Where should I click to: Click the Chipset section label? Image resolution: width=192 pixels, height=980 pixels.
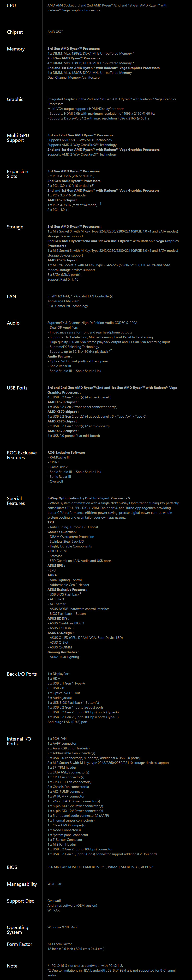(15, 32)
